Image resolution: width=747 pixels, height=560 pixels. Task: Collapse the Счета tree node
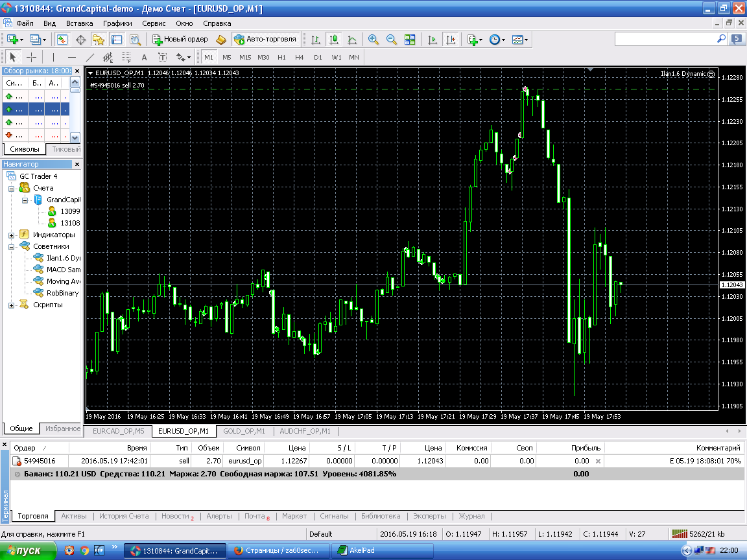(x=11, y=189)
